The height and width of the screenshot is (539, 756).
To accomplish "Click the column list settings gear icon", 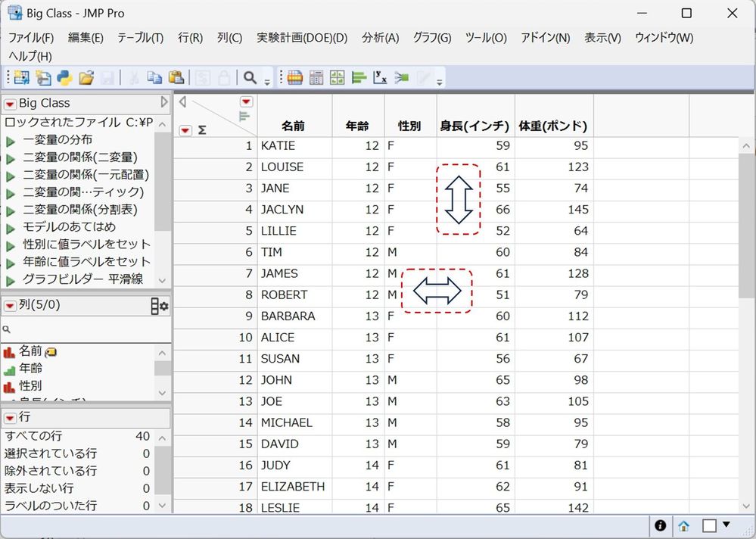I will (160, 306).
